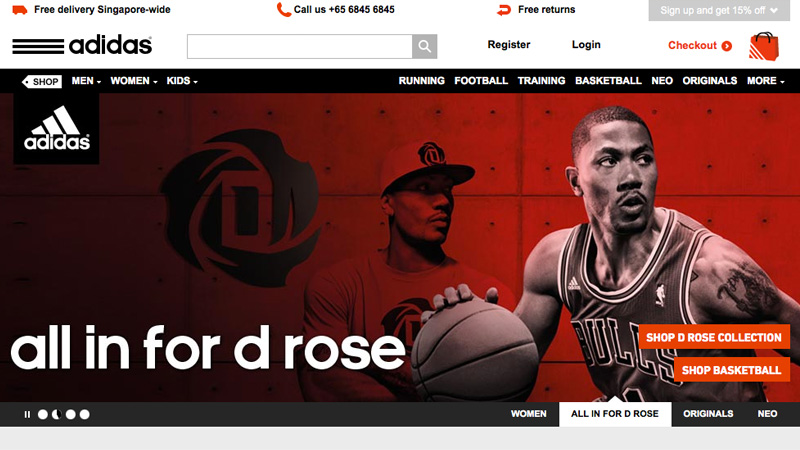This screenshot has height=450, width=800.
Task: Expand Sign up and get 15% off
Action: 719,10
